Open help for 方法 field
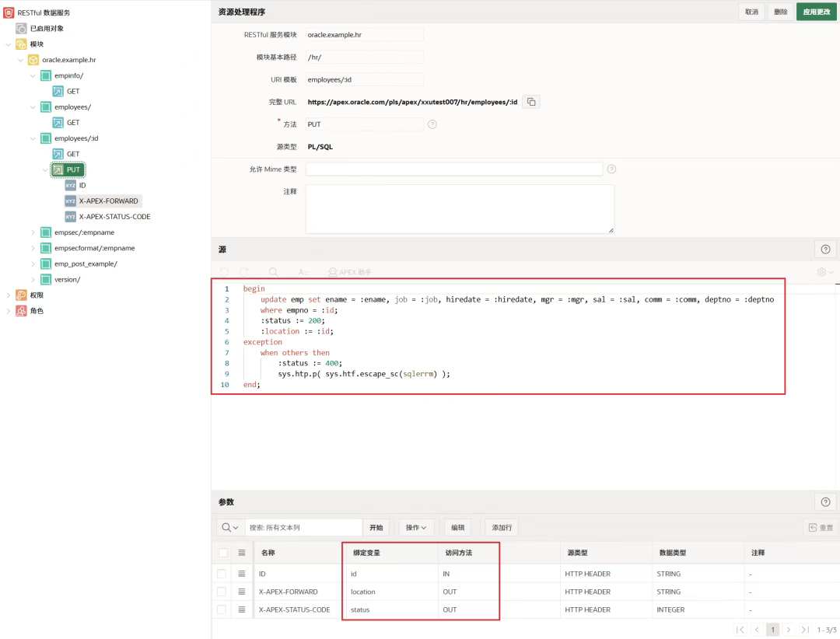 click(x=432, y=124)
